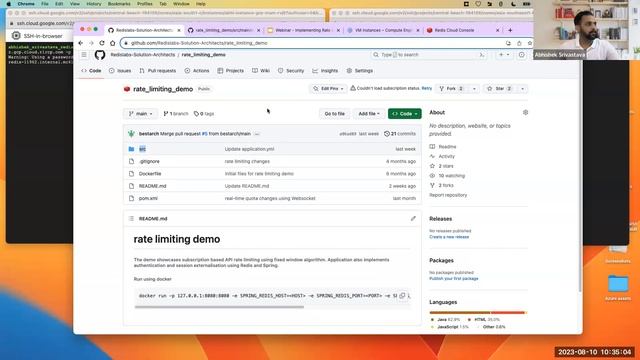The height and width of the screenshot is (360, 640).
Task: Expand the Fork options arrow
Action: (x=474, y=89)
